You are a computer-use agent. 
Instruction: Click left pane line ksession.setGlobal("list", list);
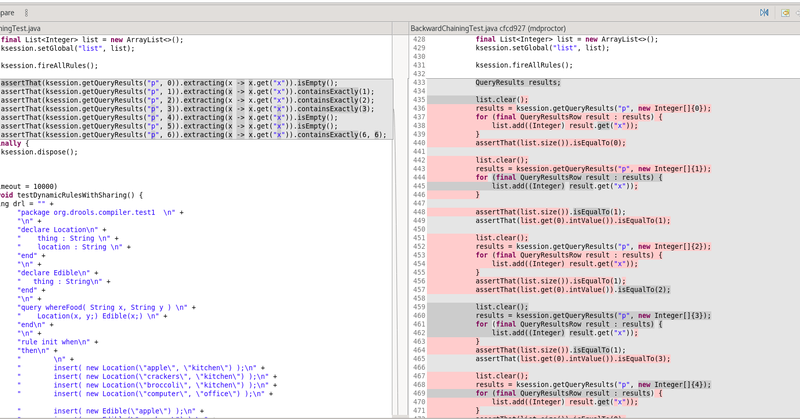coord(67,48)
